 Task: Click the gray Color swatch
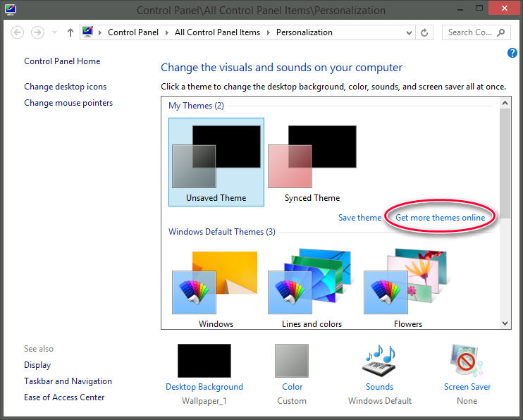point(292,361)
